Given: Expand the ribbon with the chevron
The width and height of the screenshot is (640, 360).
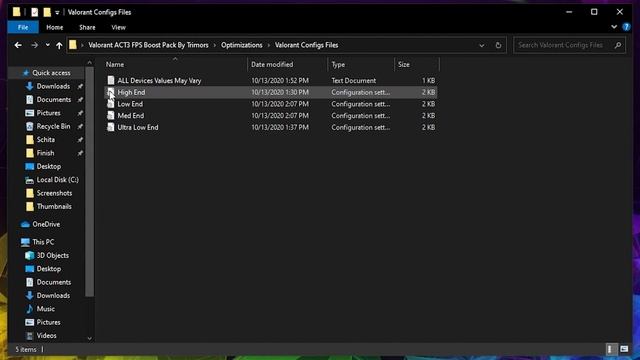Looking at the screenshot, I should 614,27.
